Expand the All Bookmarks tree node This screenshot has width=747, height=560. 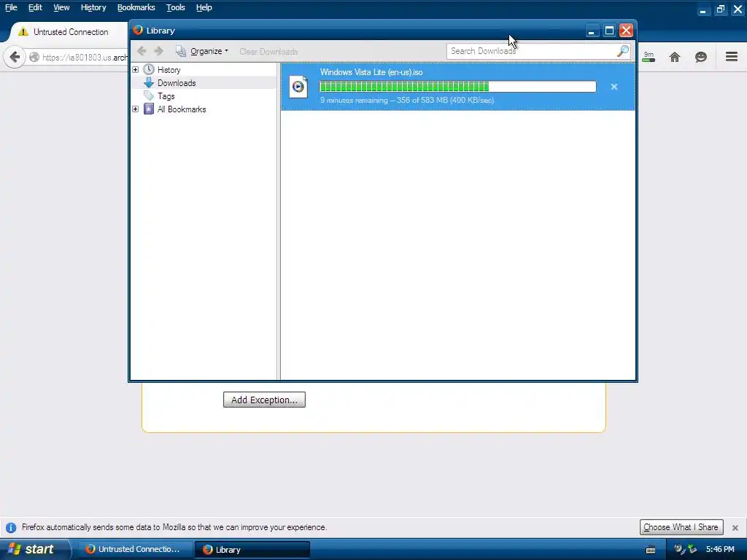[x=135, y=109]
